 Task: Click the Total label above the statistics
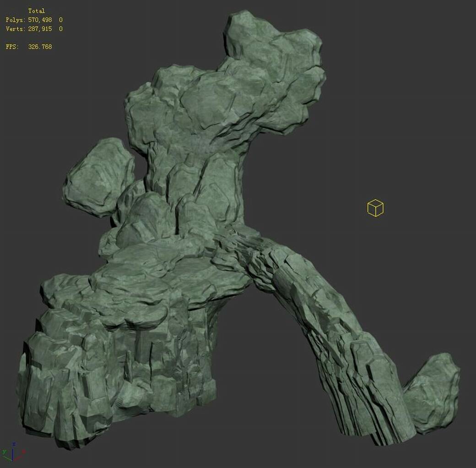tap(37, 10)
